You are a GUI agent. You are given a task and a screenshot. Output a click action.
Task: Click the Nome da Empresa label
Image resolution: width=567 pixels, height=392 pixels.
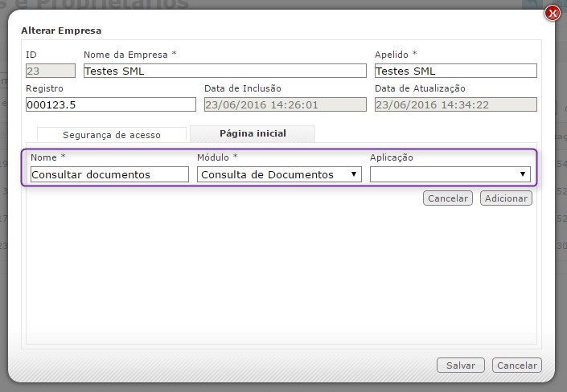pos(129,55)
